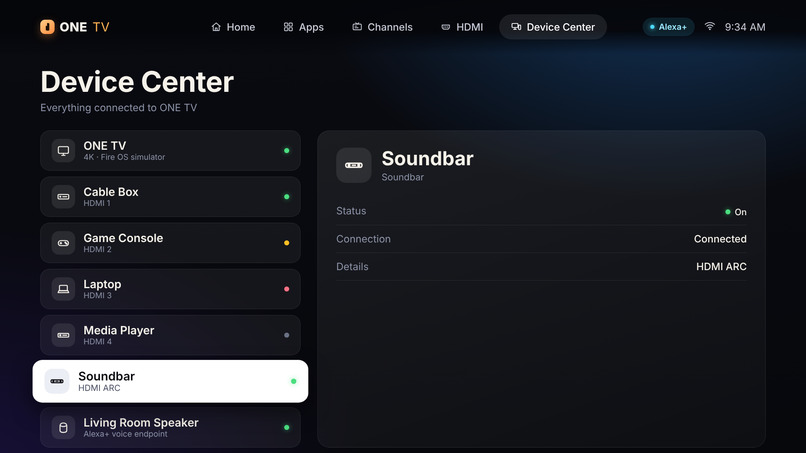Click the Device Center devices icon
The height and width of the screenshot is (453, 806).
click(x=516, y=27)
